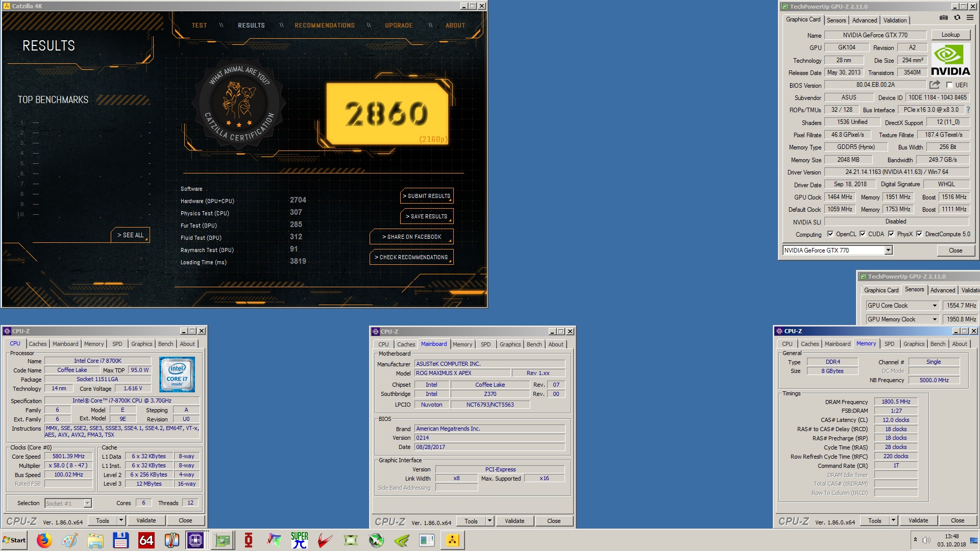Expand the GPU Memory Clock sensor dropdown
Image resolution: width=980 pixels, height=551 pixels.
coord(935,319)
